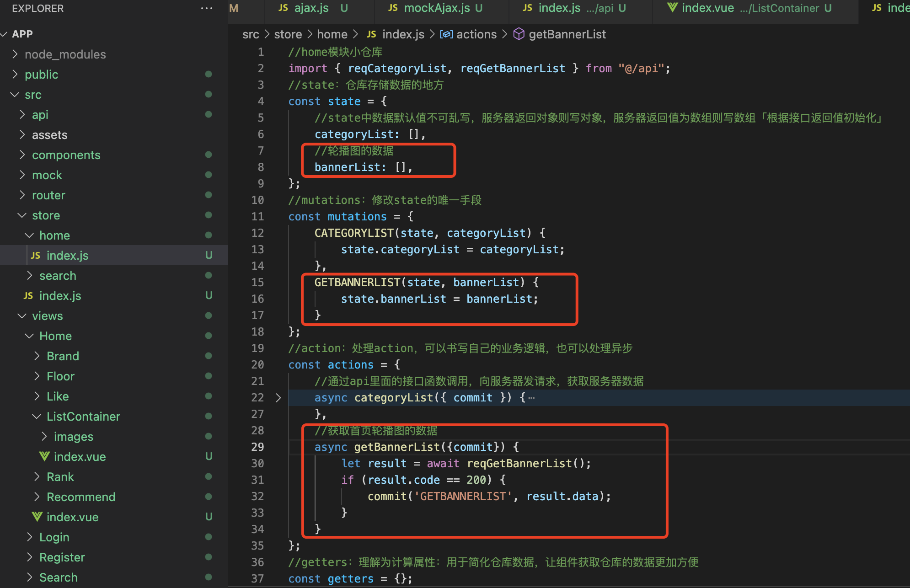Click the JS icon of ajax.js tab
The height and width of the screenshot is (588, 910).
pos(283,8)
